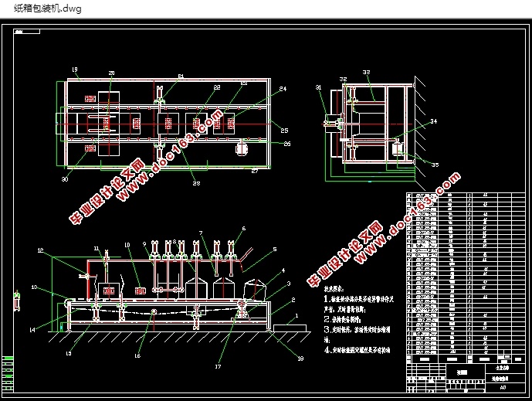This screenshot has height=401, width=532.
Task: Select part callout number 19 in top view
Action: tap(75, 70)
